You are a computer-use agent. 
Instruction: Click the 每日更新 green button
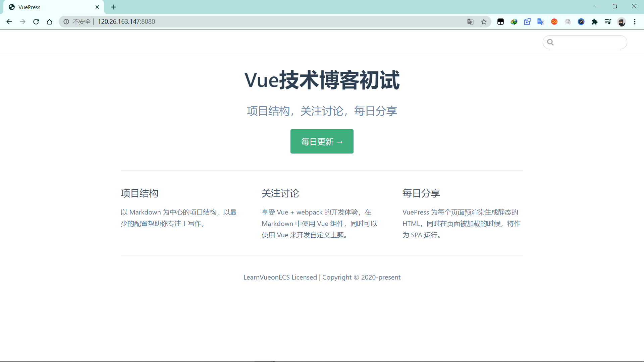coord(322,141)
